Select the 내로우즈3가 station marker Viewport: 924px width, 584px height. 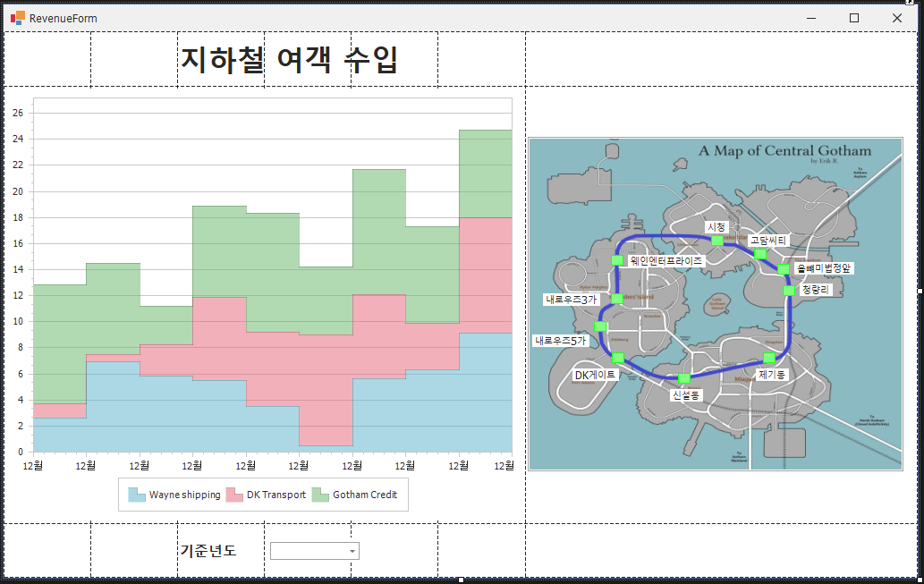pyautogui.click(x=616, y=299)
